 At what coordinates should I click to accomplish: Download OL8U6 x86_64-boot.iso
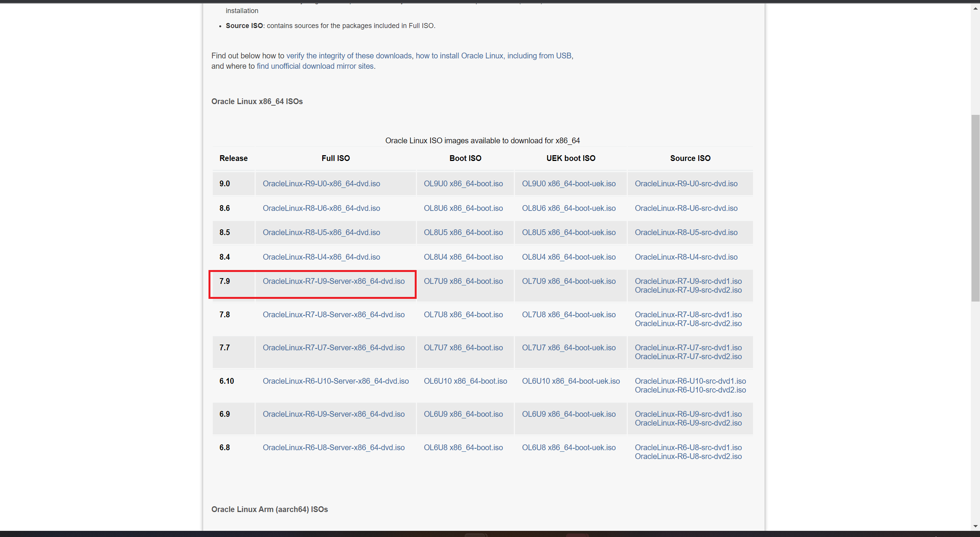click(463, 208)
